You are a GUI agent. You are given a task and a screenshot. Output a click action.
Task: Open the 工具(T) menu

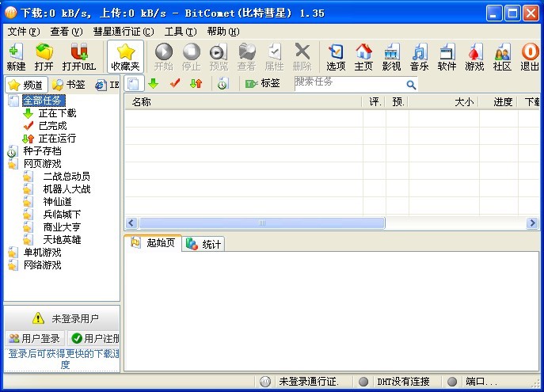[x=180, y=32]
